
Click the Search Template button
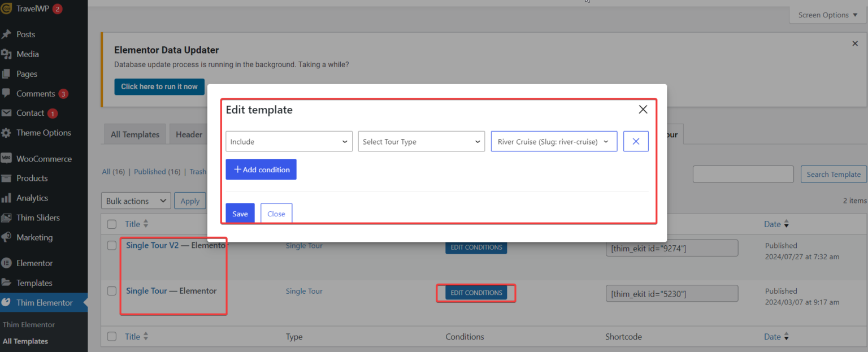click(834, 175)
